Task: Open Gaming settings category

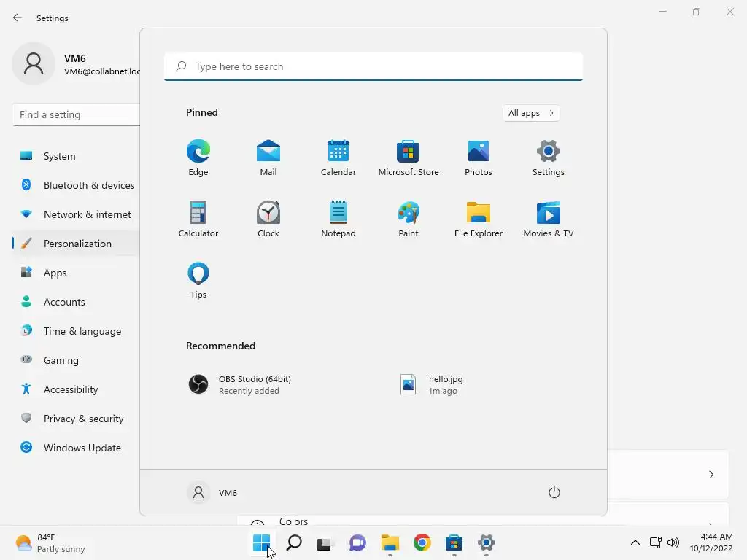Action: point(76,360)
